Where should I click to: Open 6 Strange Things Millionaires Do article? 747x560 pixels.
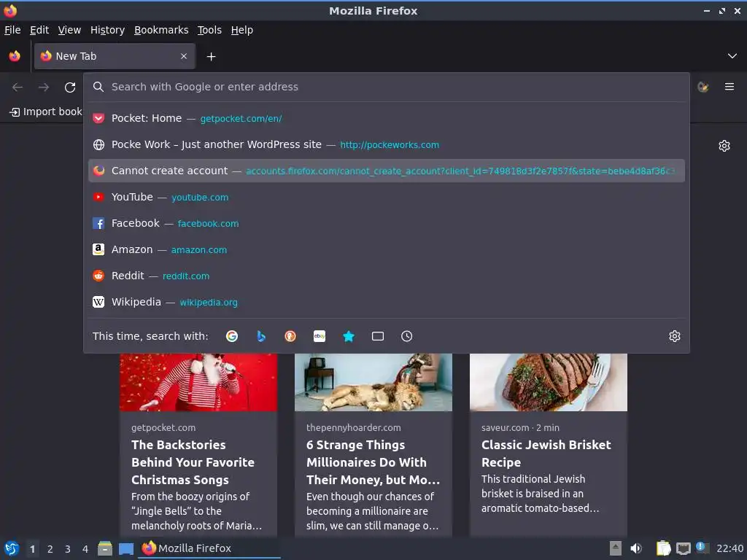pos(373,462)
